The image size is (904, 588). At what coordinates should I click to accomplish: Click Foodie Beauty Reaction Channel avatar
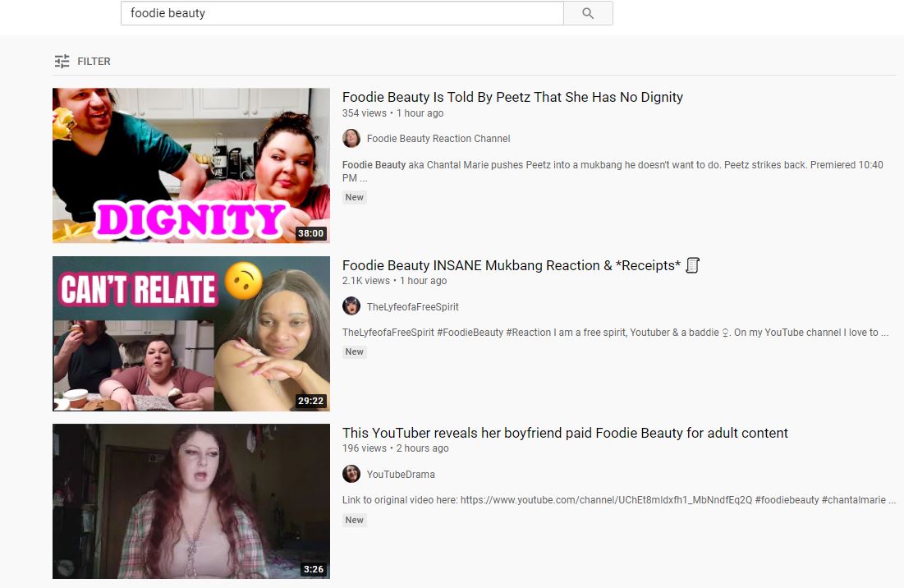click(351, 138)
